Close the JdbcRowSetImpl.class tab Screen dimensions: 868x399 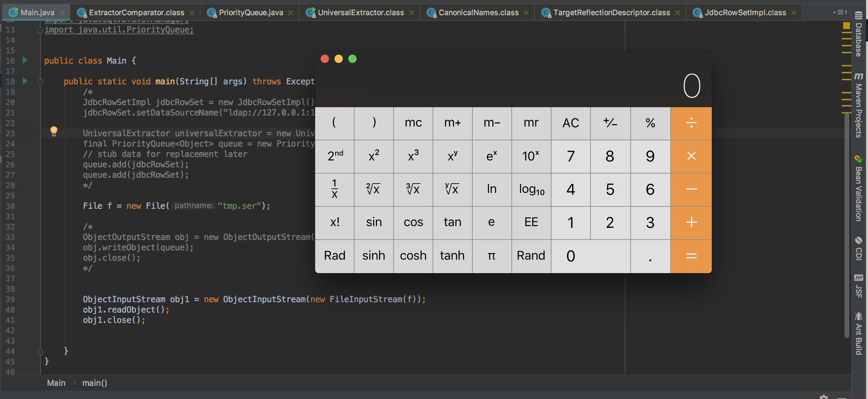(x=794, y=13)
